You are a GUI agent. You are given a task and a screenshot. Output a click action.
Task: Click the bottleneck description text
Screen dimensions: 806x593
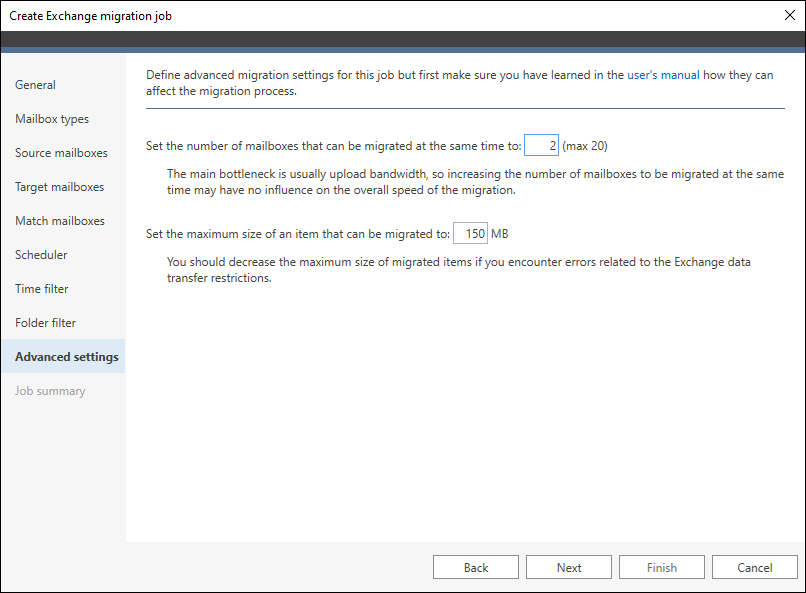pyautogui.click(x=475, y=182)
